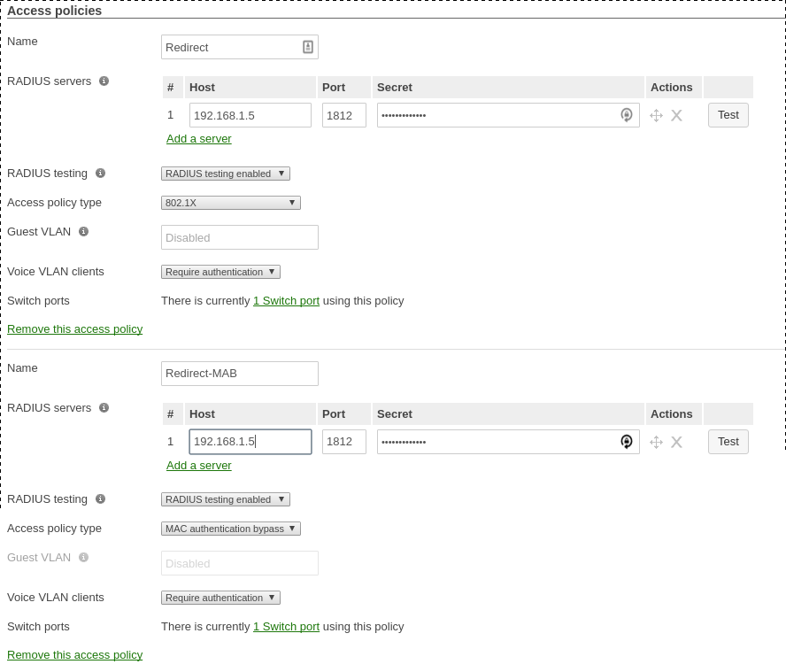
Task: Open the 1 Switch port link in Redirect policy
Action: pos(286,301)
